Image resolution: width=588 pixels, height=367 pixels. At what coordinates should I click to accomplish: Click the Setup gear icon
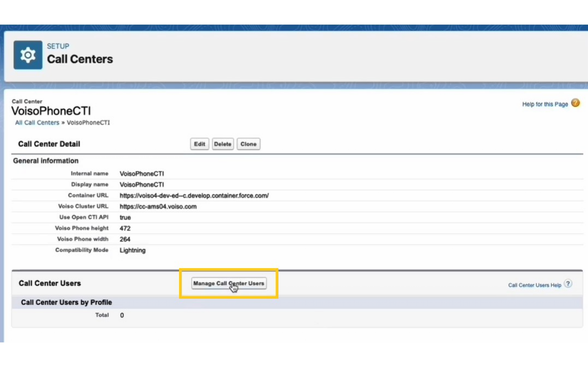[28, 55]
